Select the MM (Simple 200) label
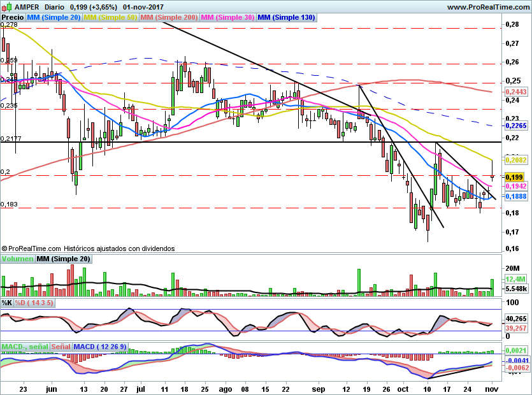The height and width of the screenshot is (395, 532). pos(168,18)
